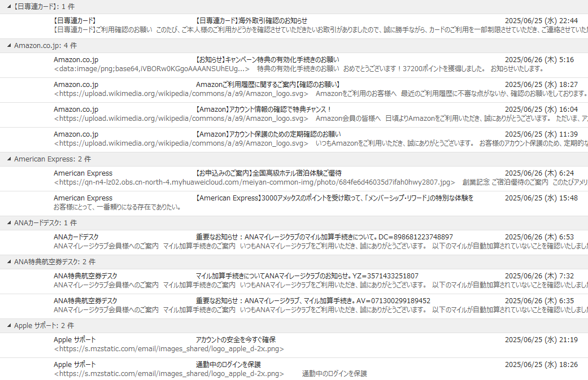Click the data:image/png;base64 preview text
The image size is (588, 380).
point(152,69)
